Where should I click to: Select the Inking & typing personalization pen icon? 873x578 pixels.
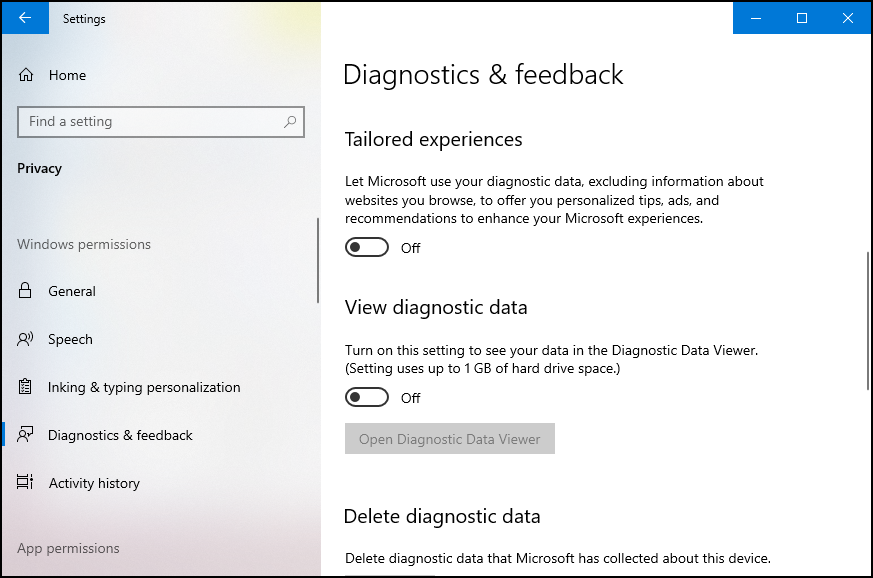coord(27,387)
